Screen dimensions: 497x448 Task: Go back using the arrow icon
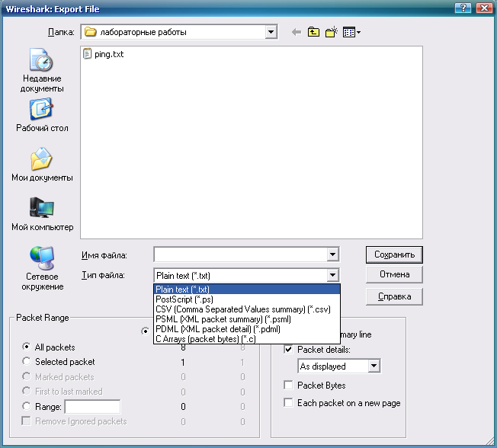click(x=297, y=32)
